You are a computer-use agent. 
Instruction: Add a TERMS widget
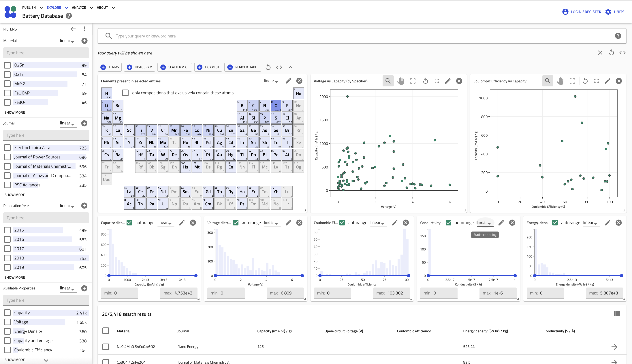coord(110,67)
